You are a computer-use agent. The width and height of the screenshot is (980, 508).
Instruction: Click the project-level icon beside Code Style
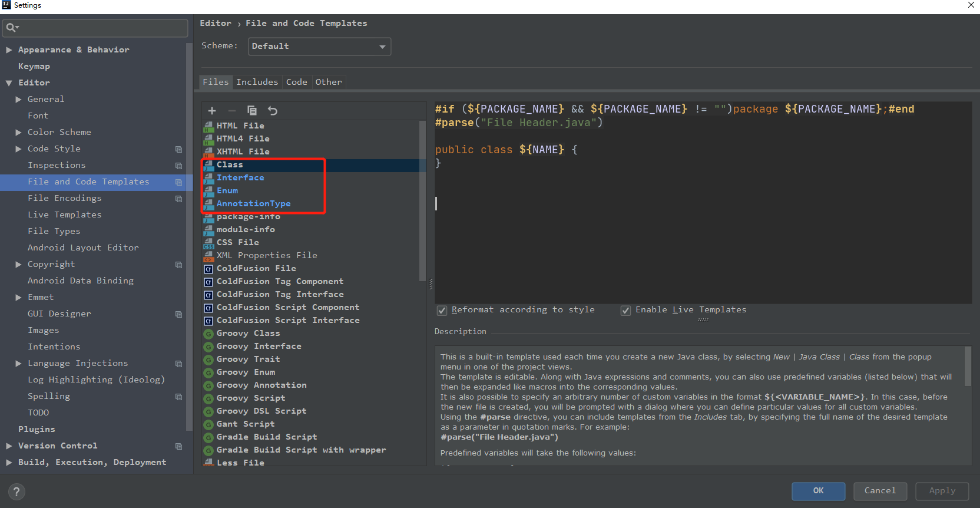pyautogui.click(x=178, y=149)
